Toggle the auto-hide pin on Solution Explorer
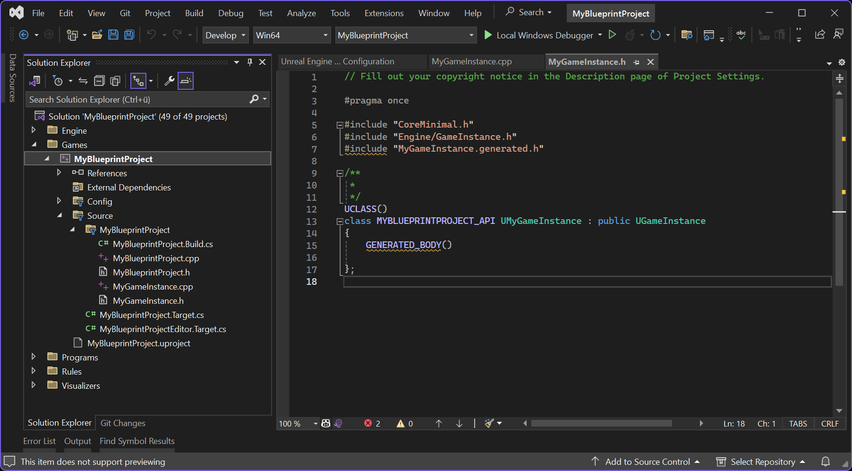 click(x=249, y=62)
